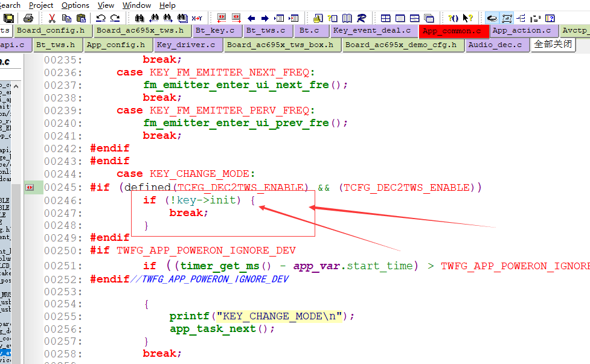Open the Options menu
This screenshot has height=364, width=590.
click(75, 5)
